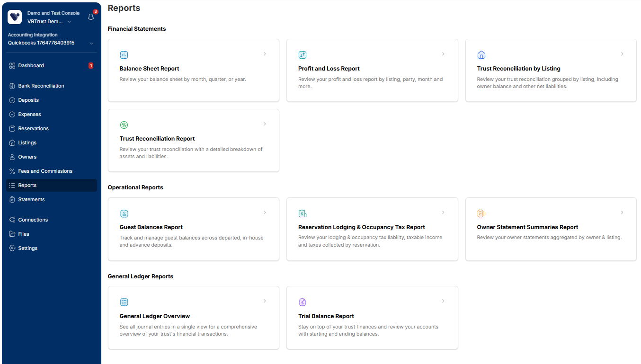Image resolution: width=641 pixels, height=364 pixels.
Task: Click the Reservations sidebar icon
Action: coord(12,129)
